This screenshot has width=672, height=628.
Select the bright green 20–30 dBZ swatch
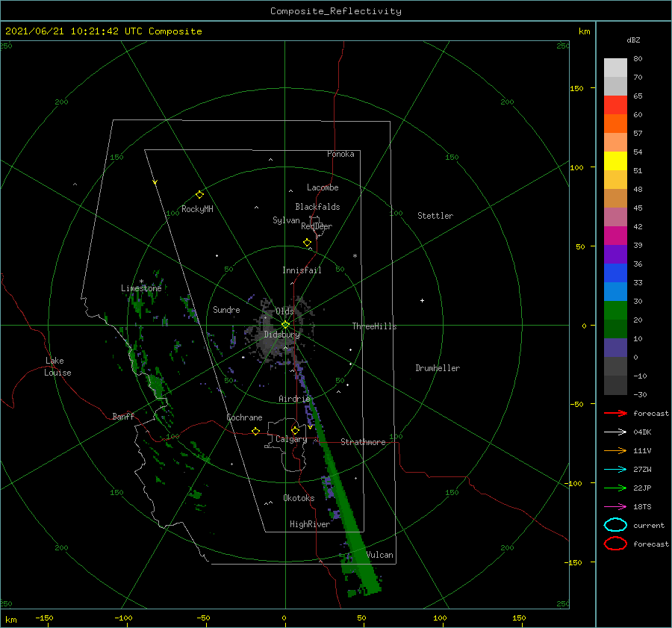click(615, 311)
